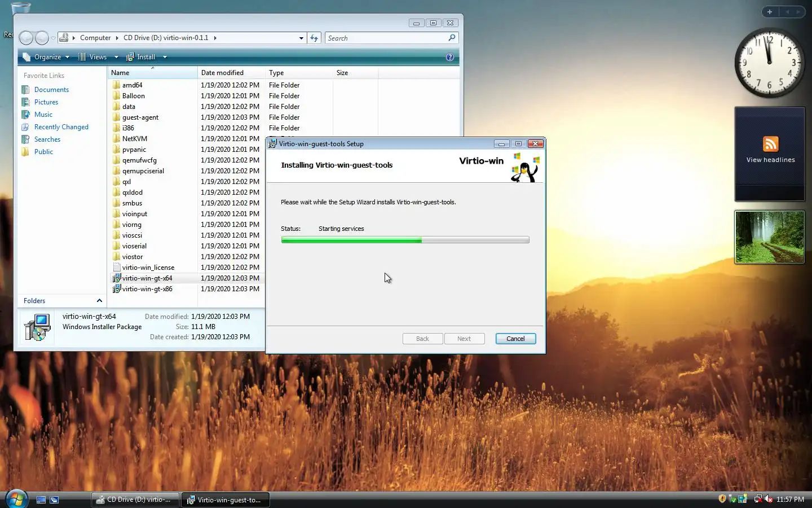This screenshot has width=812, height=508.
Task: Open the Install dropdown arrow
Action: 165,57
